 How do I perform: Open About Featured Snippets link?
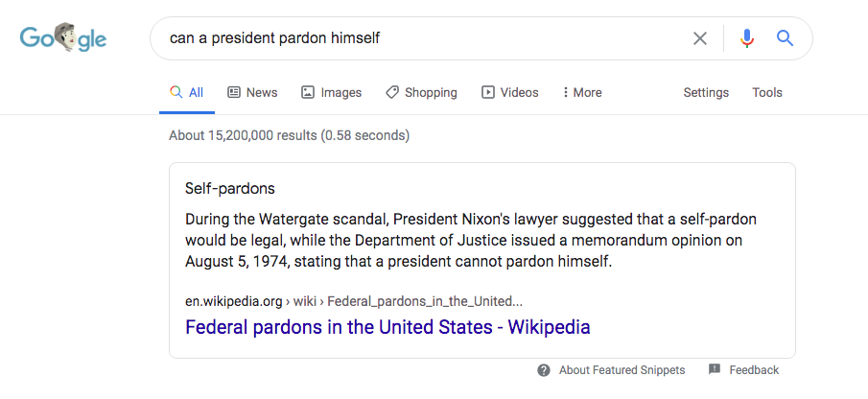click(622, 370)
